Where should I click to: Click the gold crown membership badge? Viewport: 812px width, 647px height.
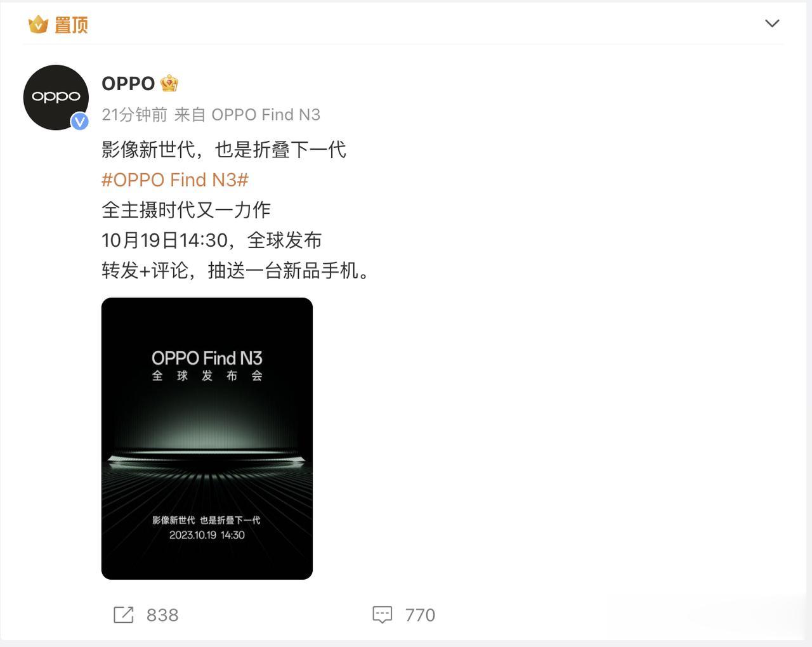pos(169,83)
